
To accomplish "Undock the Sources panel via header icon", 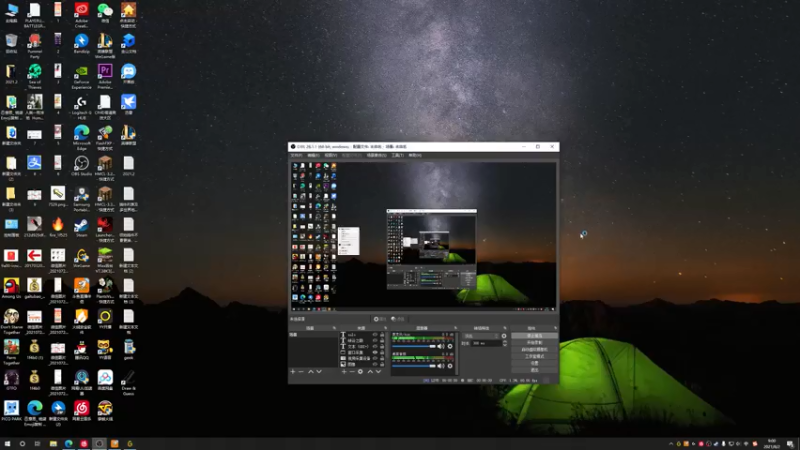I will click(x=386, y=328).
